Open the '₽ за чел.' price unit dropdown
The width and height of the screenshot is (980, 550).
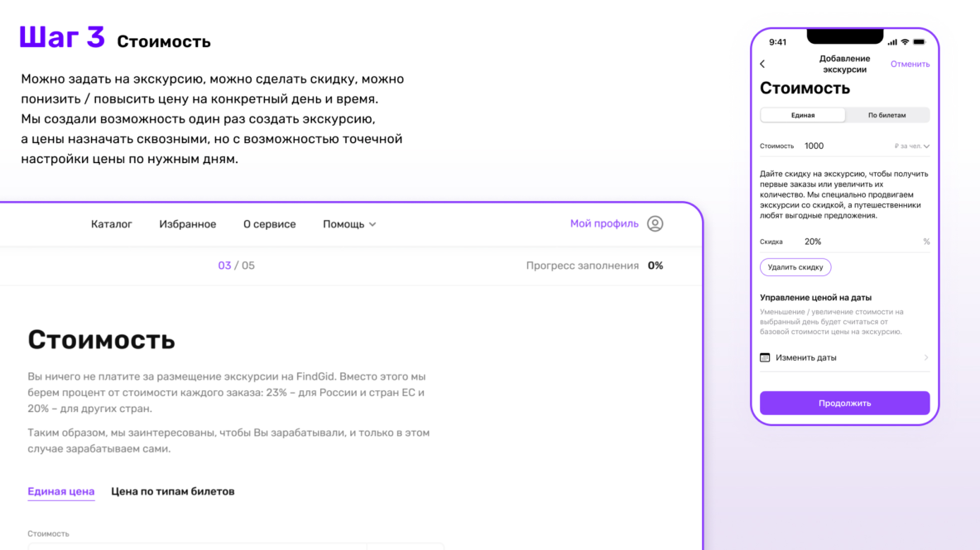[911, 146]
